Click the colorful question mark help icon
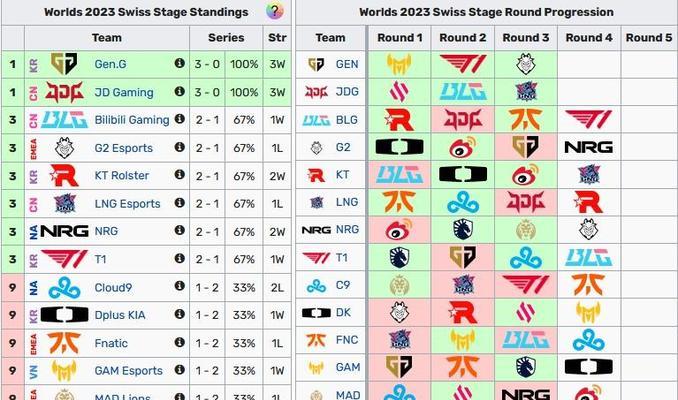 click(x=275, y=11)
